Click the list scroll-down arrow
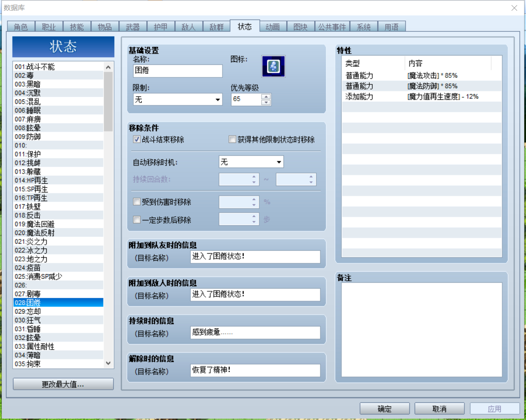 [x=108, y=363]
